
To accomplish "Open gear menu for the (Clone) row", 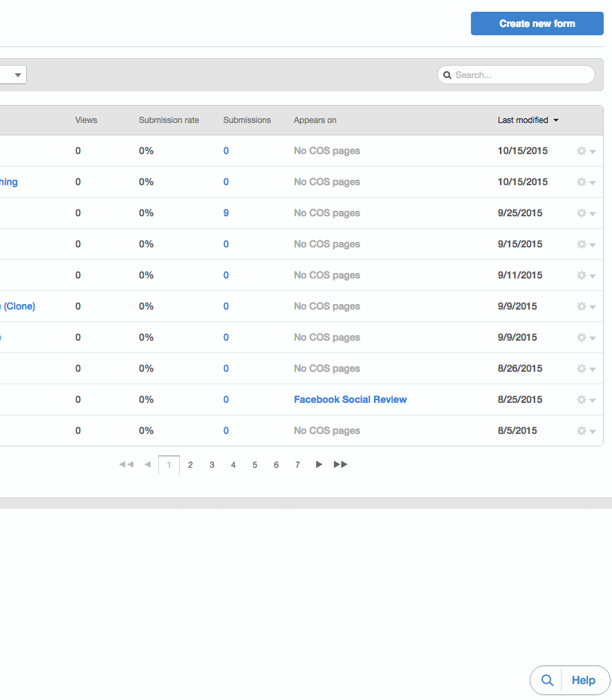I will [x=586, y=306].
